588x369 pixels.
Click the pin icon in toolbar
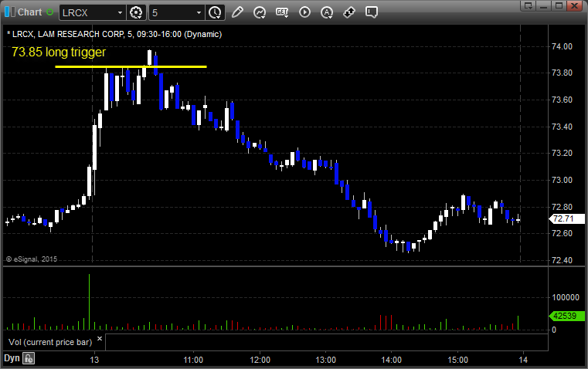pos(349,12)
